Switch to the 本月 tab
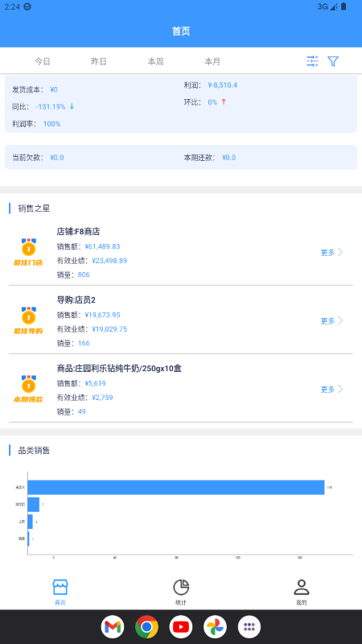362x644 pixels. click(212, 62)
